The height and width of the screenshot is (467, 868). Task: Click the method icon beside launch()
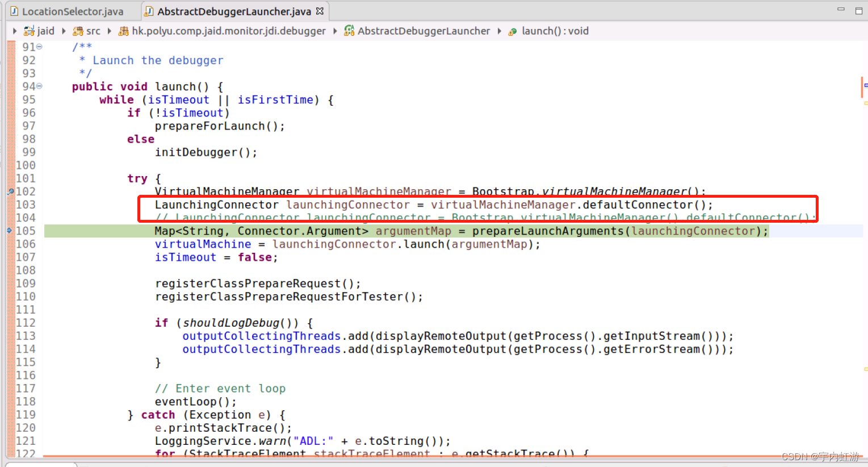513,32
